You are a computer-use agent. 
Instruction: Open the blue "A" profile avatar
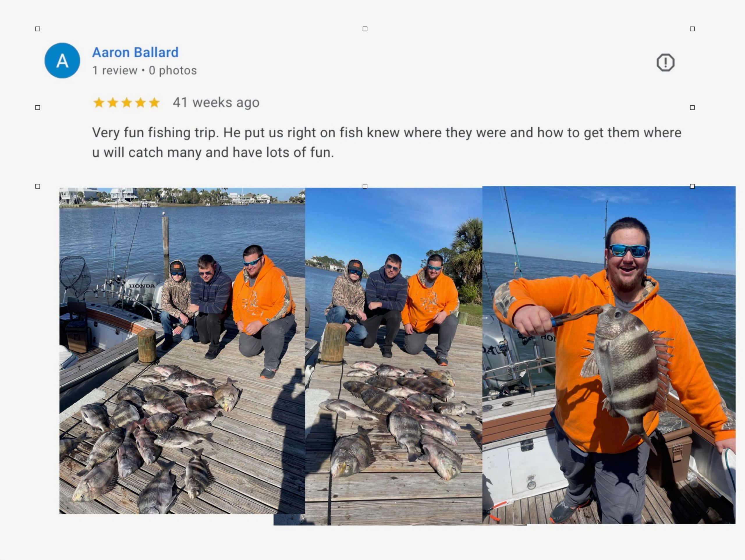pos(62,61)
